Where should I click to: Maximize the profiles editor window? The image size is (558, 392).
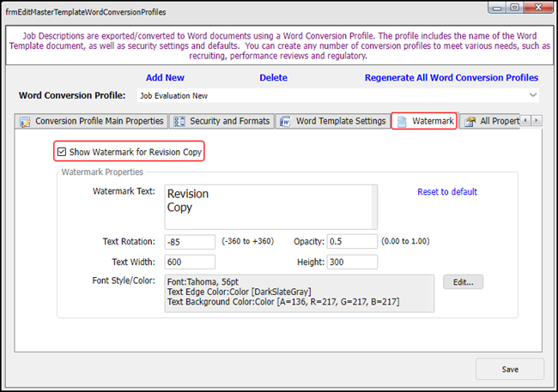click(514, 8)
